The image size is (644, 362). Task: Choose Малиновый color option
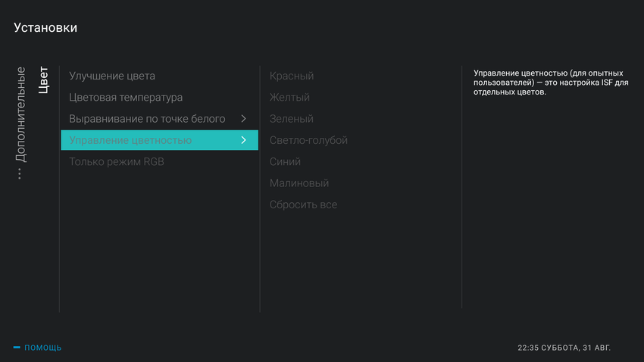(x=299, y=183)
